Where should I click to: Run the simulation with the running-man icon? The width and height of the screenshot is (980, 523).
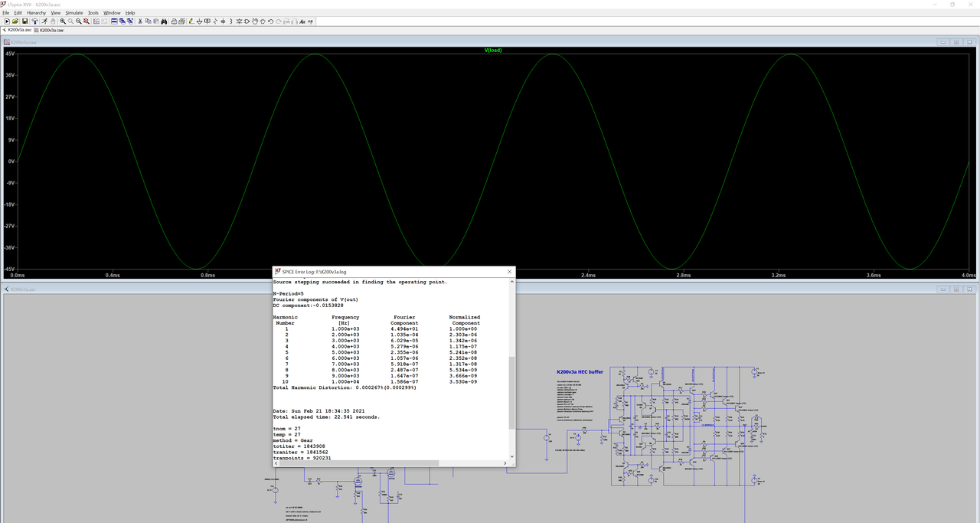point(44,21)
